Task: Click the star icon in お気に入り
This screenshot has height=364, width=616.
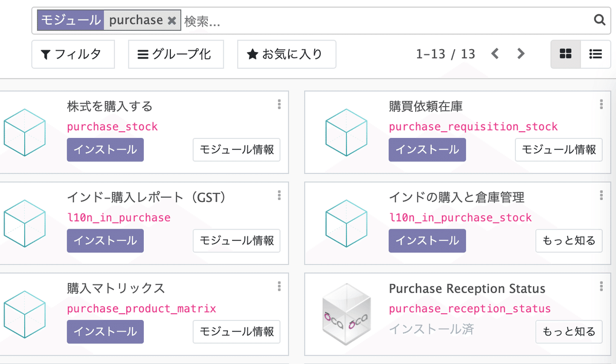Action: tap(252, 53)
